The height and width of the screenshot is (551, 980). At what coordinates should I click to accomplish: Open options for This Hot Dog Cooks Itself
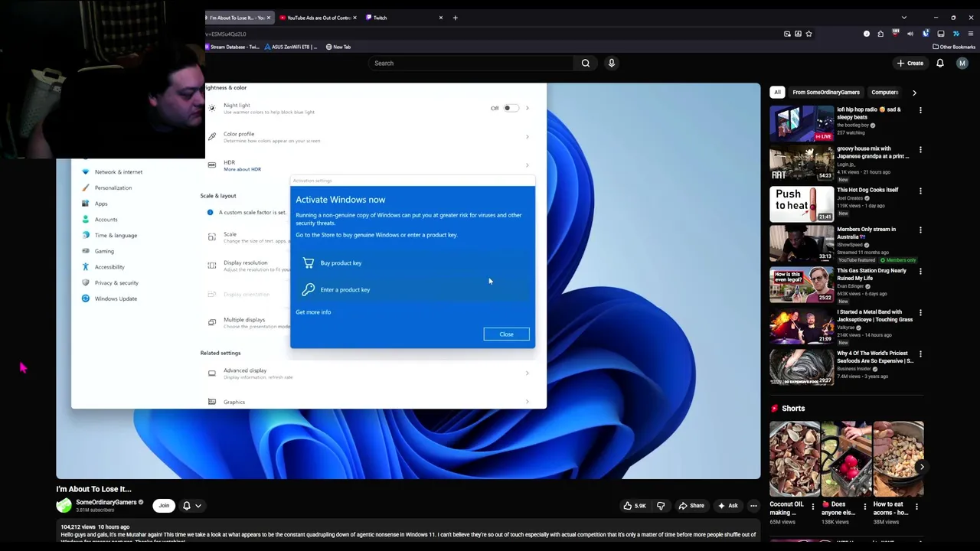point(920,191)
